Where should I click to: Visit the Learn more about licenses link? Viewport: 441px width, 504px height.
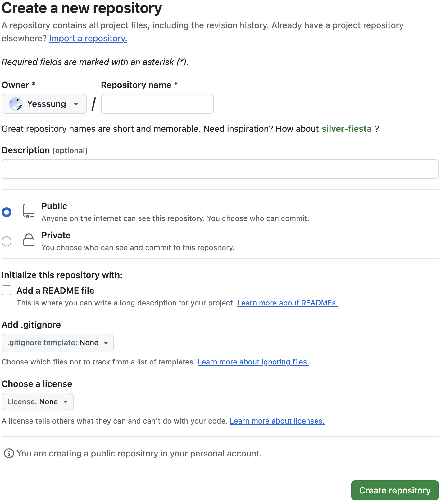[277, 421]
